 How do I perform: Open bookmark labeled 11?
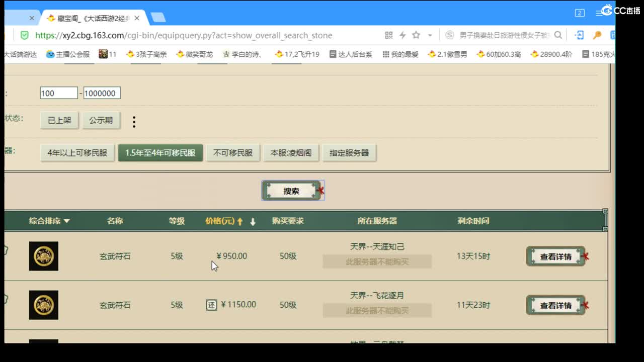click(x=108, y=54)
